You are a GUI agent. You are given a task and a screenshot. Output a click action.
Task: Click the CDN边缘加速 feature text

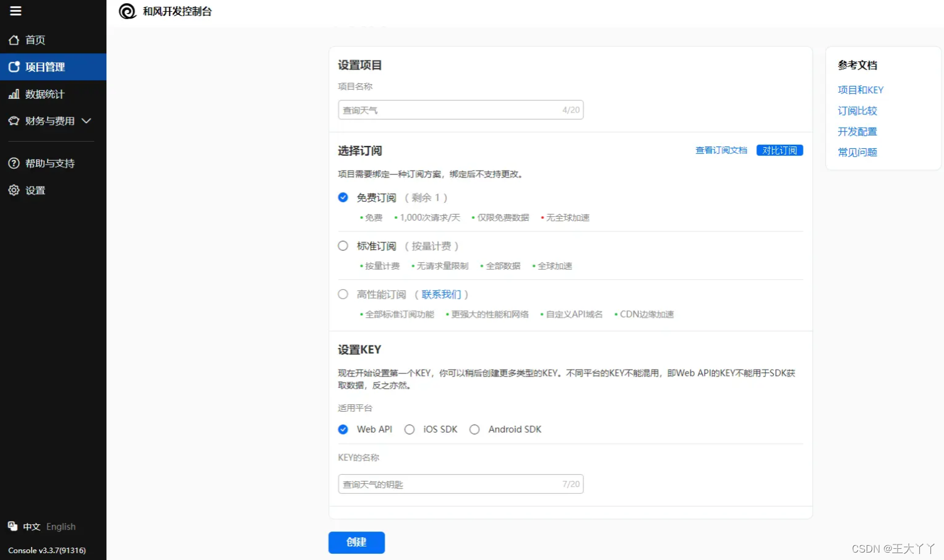[646, 314]
